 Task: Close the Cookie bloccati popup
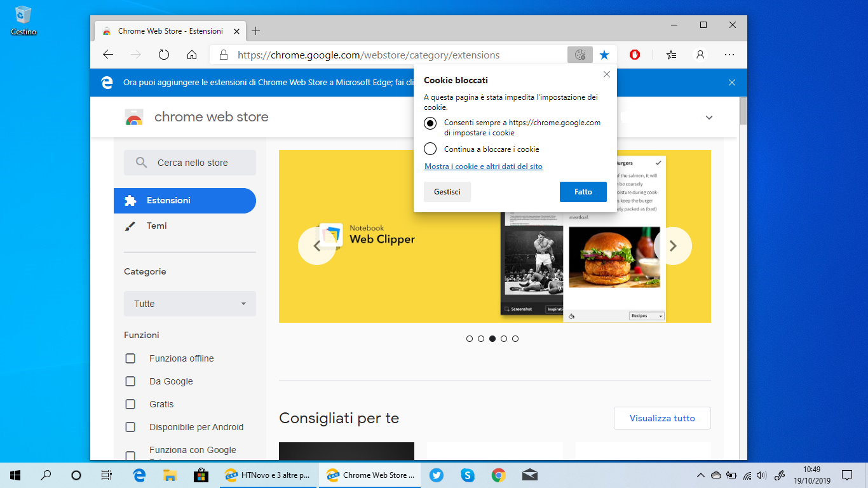(x=607, y=74)
